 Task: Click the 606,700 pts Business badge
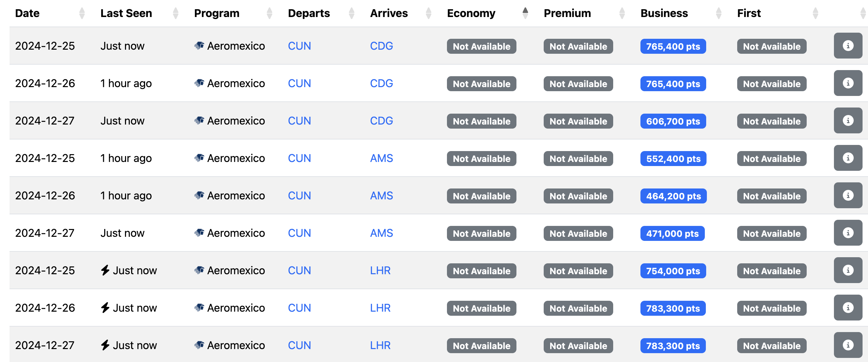(673, 121)
